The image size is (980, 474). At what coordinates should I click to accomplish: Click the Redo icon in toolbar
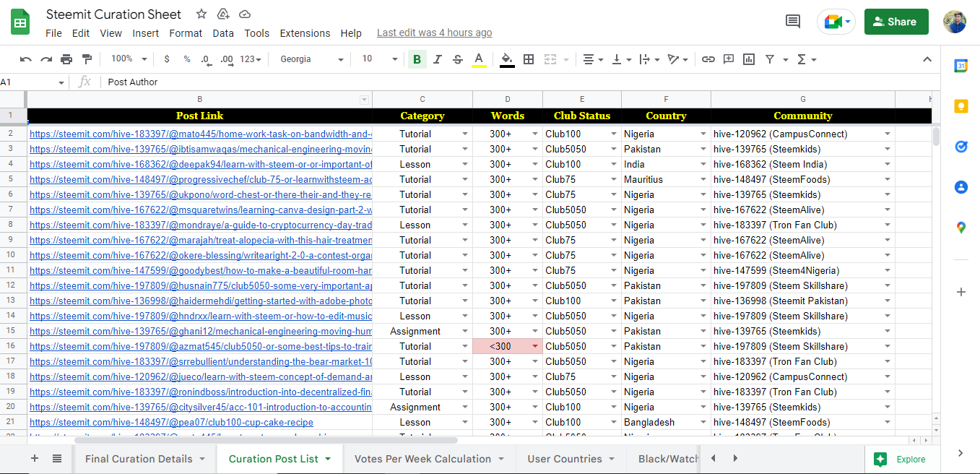pyautogui.click(x=46, y=59)
